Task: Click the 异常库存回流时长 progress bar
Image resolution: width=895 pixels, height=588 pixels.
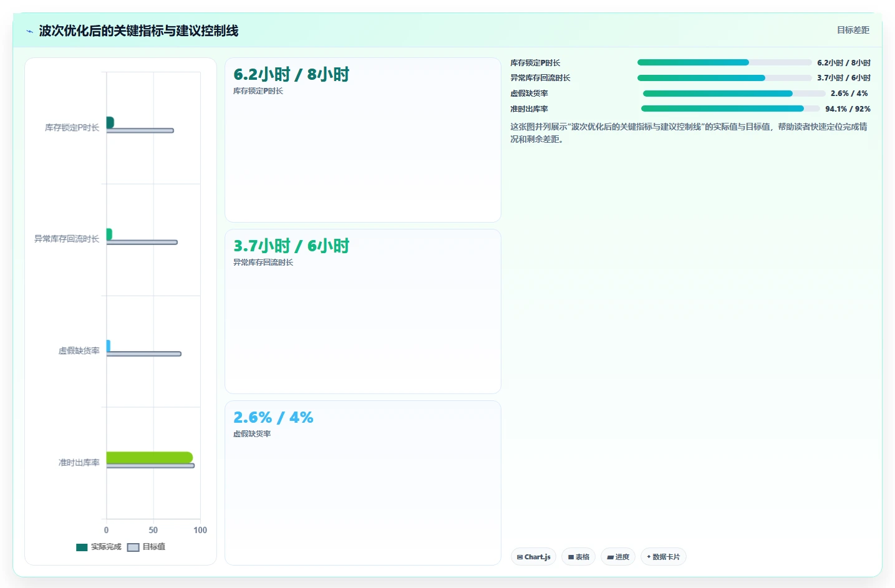Action: (x=724, y=78)
